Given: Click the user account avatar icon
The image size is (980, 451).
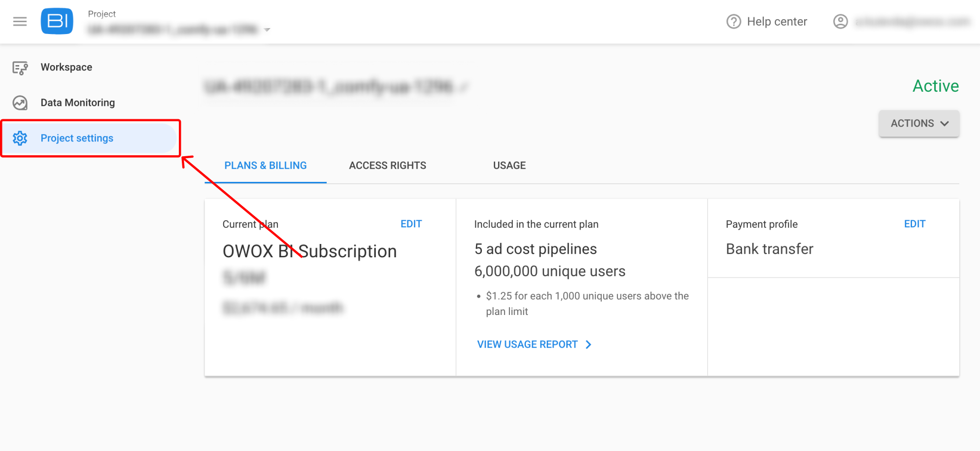Looking at the screenshot, I should tap(841, 22).
